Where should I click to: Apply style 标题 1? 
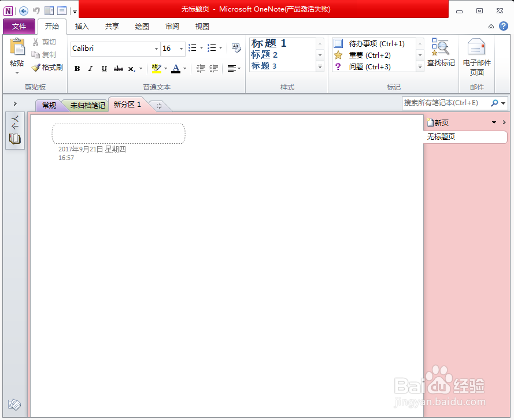click(269, 43)
